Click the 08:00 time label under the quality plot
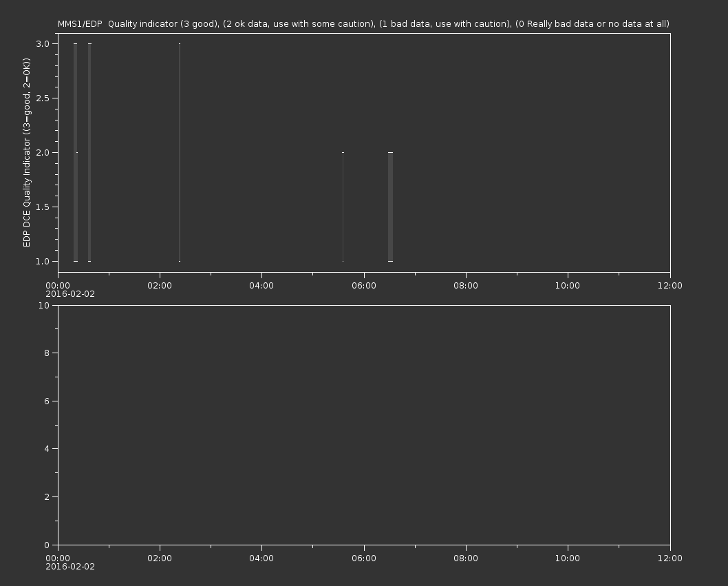728x586 pixels. click(466, 285)
